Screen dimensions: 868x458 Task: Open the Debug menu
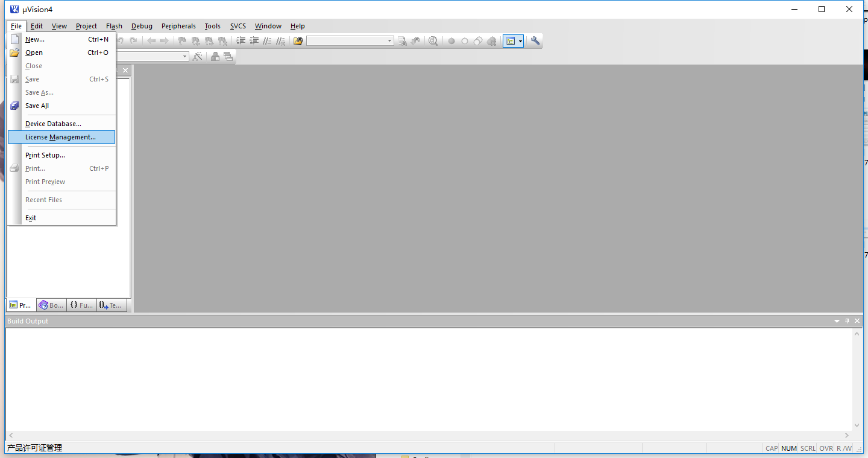point(142,26)
